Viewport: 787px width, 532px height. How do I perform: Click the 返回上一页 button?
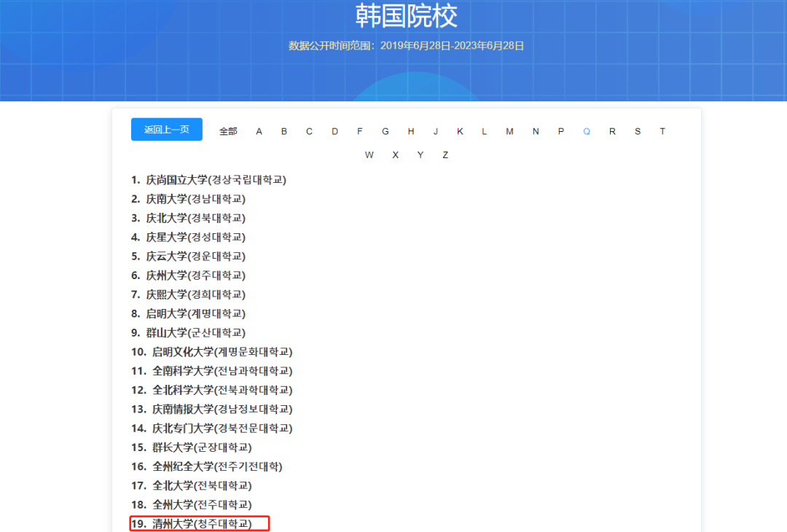tap(166, 129)
